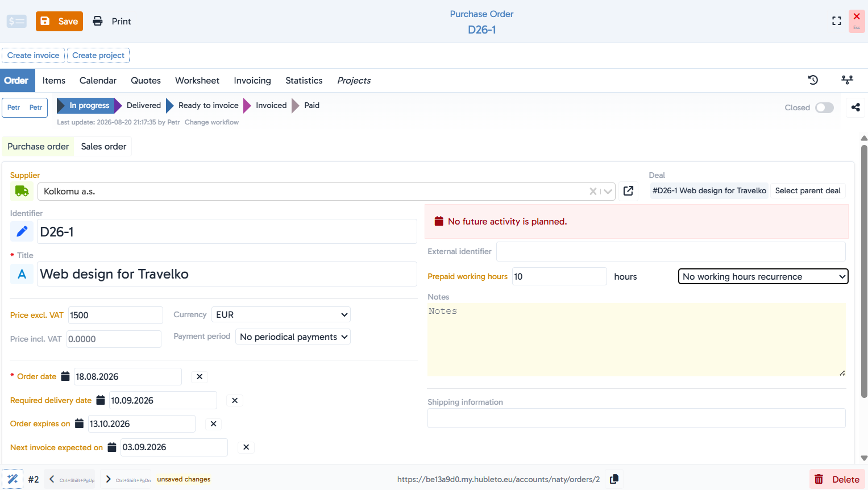Image resolution: width=868 pixels, height=490 pixels.
Task: Clear the Order expires on date
Action: pyautogui.click(x=214, y=423)
